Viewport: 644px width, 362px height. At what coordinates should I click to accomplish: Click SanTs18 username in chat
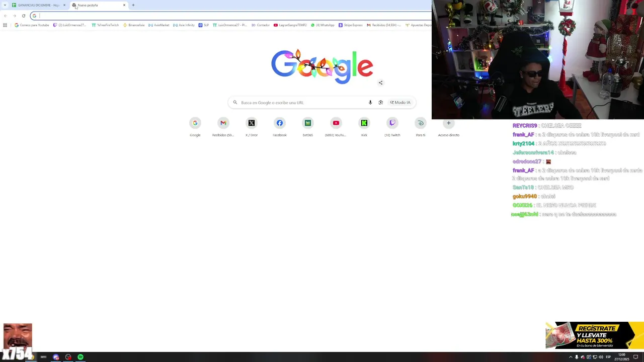coord(523,188)
